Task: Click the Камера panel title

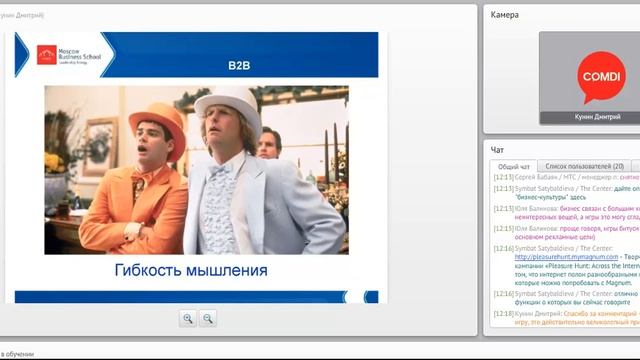Action: tap(504, 15)
